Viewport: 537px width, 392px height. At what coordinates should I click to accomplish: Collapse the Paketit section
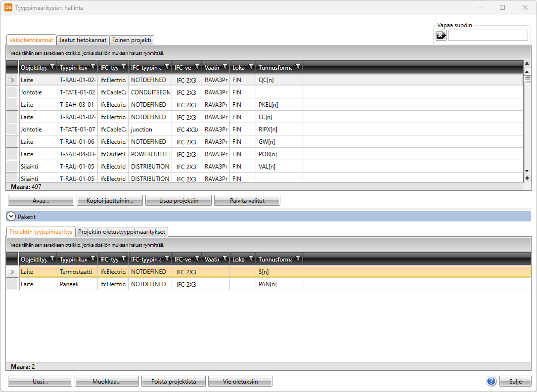(x=11, y=217)
